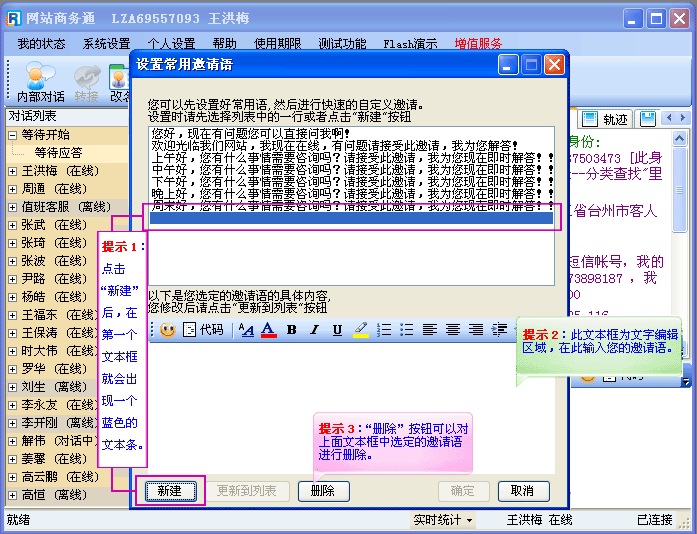Click the 新建 button
Image resolution: width=697 pixels, height=534 pixels.
point(170,491)
